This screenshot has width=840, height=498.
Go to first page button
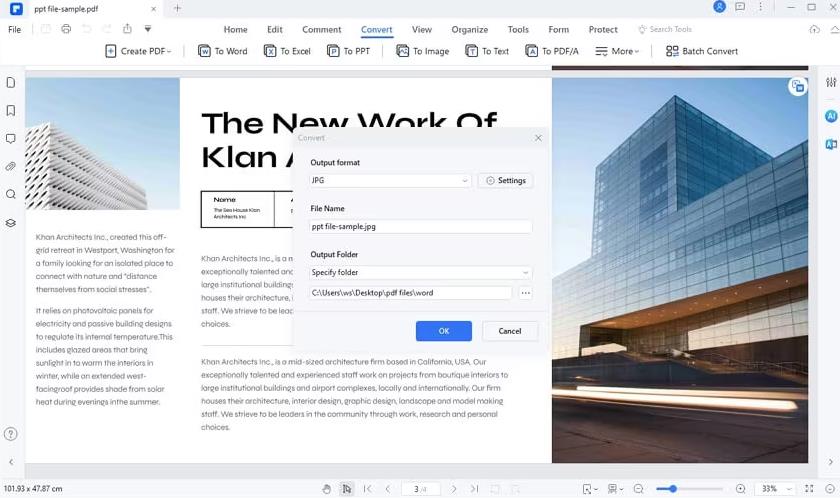pos(368,489)
